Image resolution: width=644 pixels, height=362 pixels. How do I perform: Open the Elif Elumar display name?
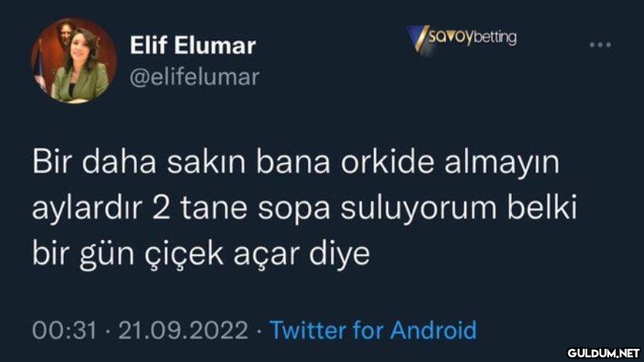[193, 45]
